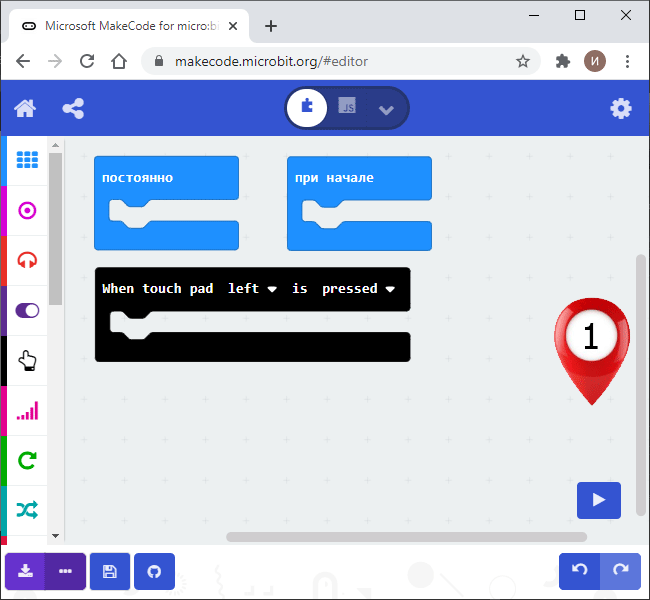650x600 pixels.
Task: Close the Microsoft MakeCode tab
Action: [233, 26]
